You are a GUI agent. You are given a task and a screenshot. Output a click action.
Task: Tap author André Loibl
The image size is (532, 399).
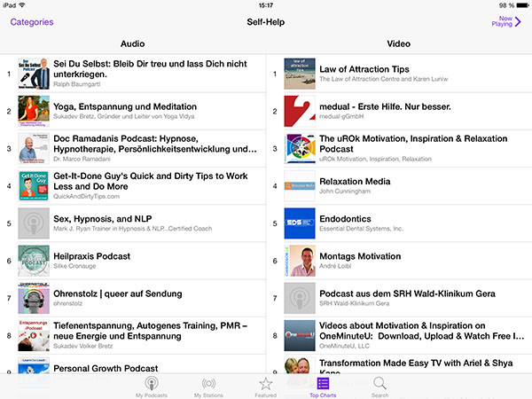click(335, 266)
